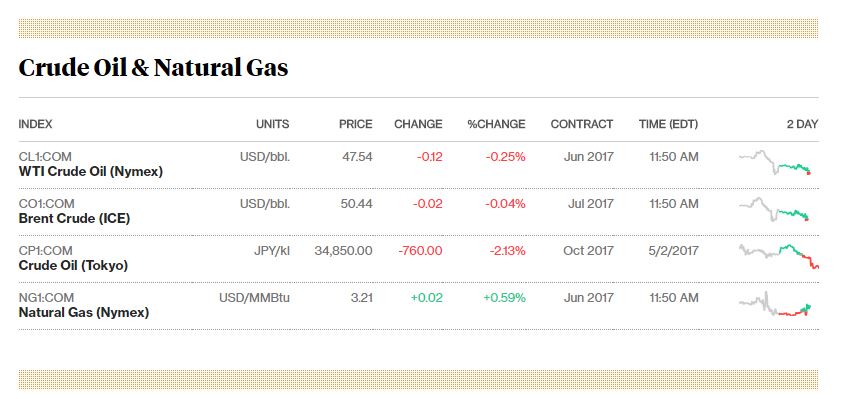Open the WTI Crude Oil (Nymex) link
The image size is (859, 399).
(x=91, y=172)
